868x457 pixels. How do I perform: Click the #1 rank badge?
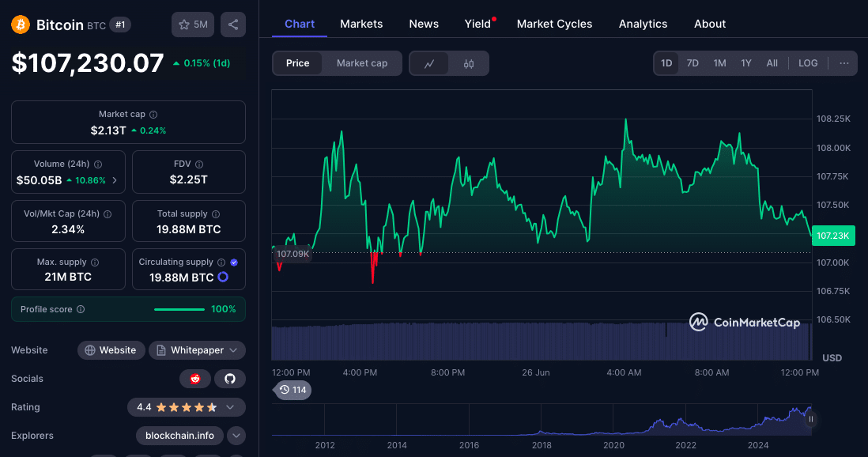[x=120, y=25]
